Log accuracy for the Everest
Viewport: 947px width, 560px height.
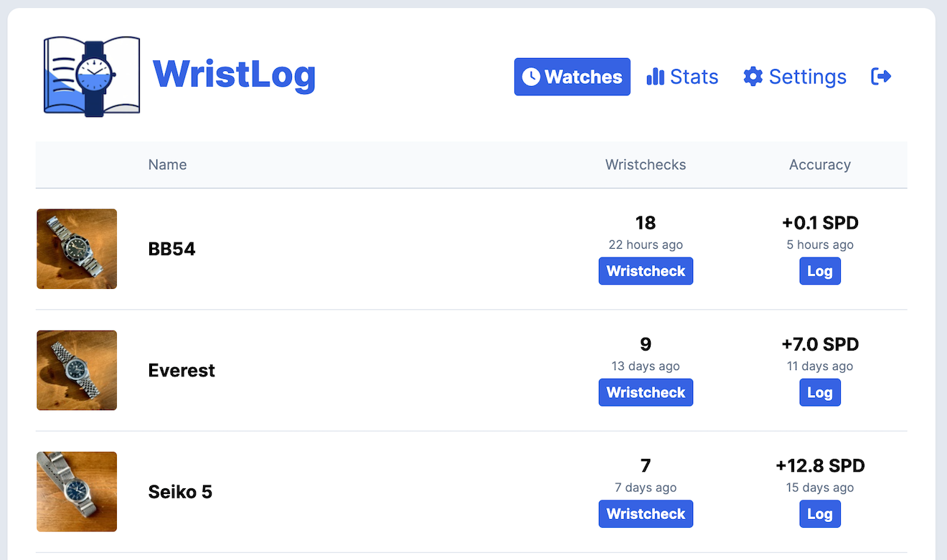(819, 392)
